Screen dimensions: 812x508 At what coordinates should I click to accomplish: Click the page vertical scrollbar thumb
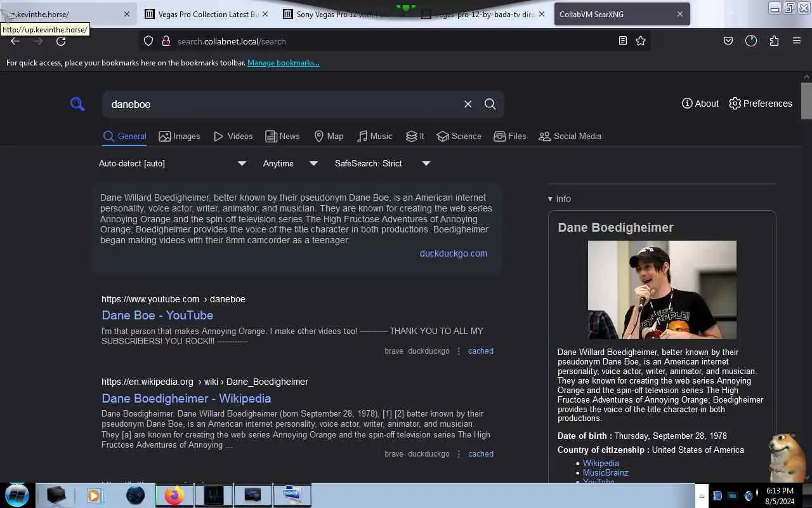tap(806, 100)
